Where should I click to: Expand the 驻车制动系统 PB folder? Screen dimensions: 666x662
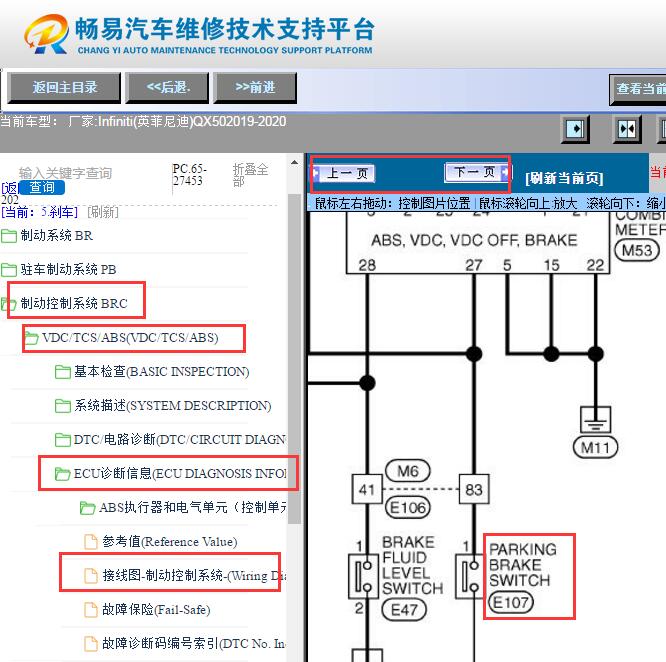[68, 269]
